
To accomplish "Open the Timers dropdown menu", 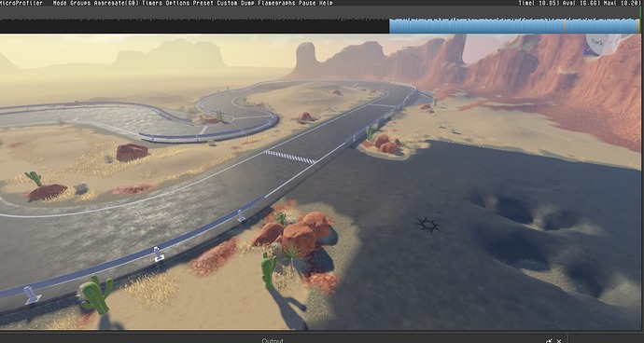I will (x=152, y=3).
